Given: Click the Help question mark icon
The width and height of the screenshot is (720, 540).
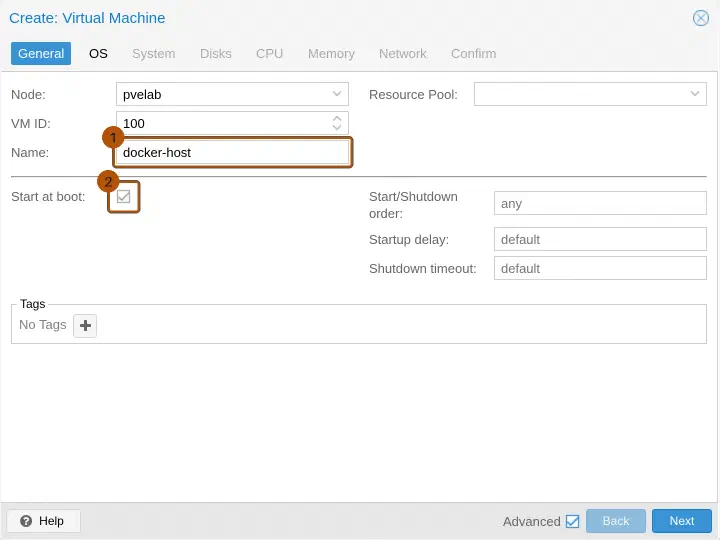Looking at the screenshot, I should pyautogui.click(x=26, y=521).
